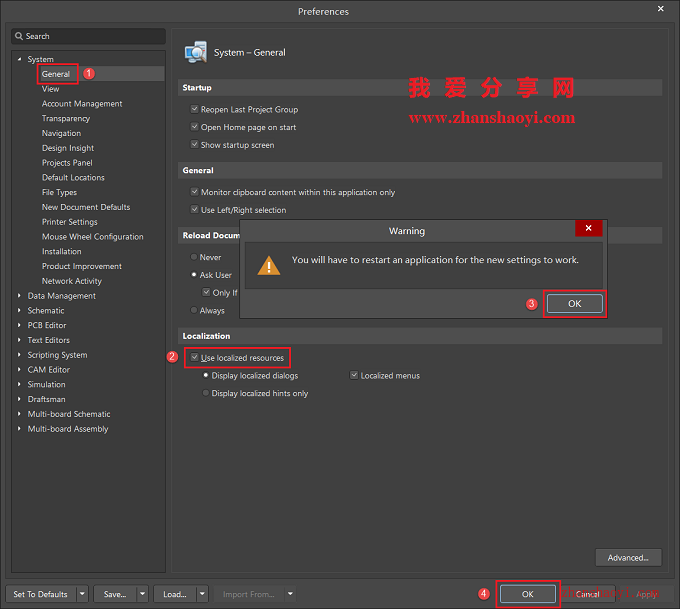Click the Apply button
680x609 pixels.
[x=647, y=594]
